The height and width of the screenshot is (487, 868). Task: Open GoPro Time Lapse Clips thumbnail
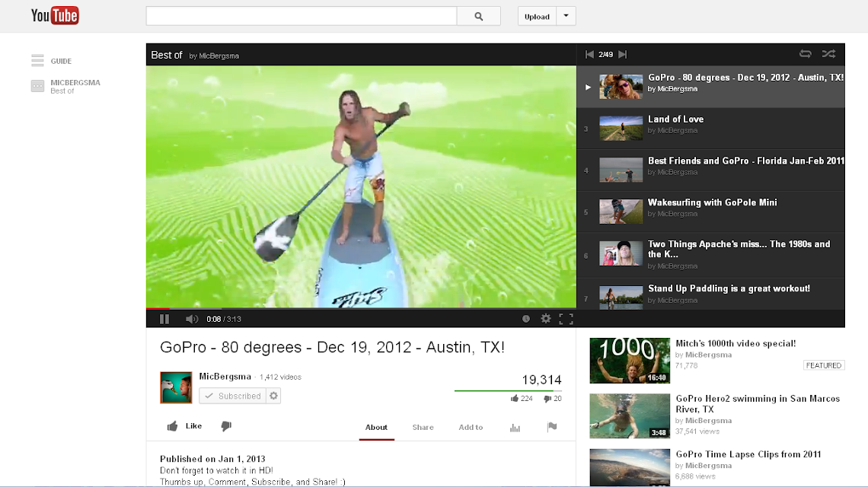pyautogui.click(x=630, y=468)
